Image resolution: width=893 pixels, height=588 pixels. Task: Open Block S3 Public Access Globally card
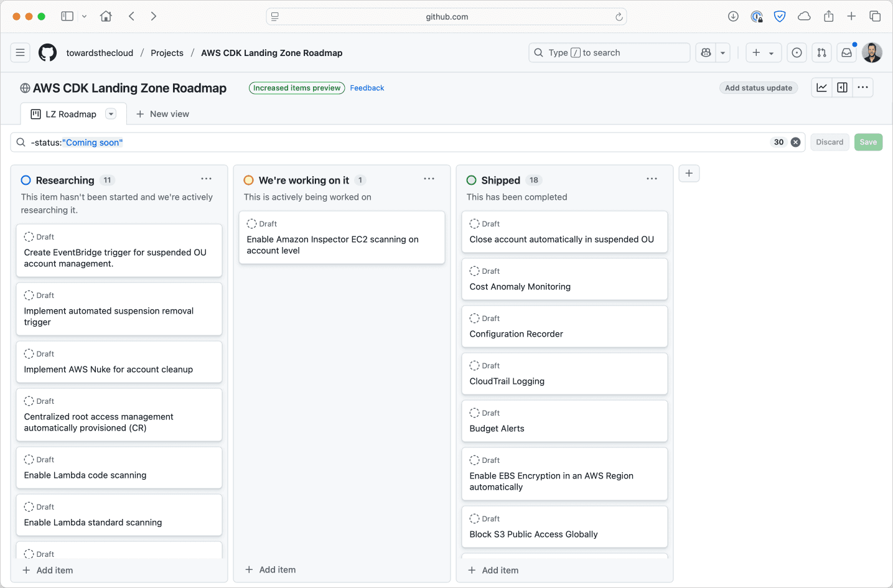pos(564,527)
